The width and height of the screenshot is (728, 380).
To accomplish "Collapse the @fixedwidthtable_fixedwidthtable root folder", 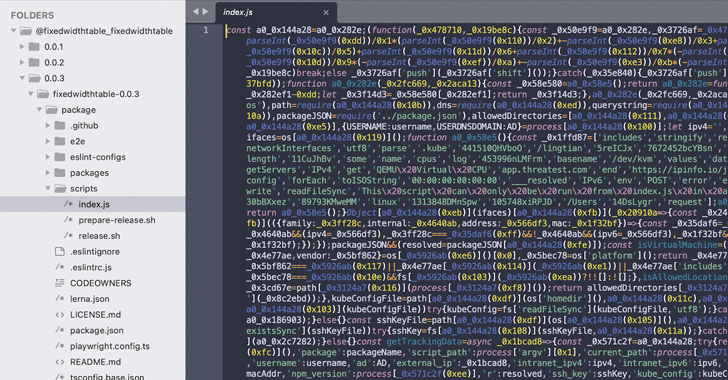I will coord(13,31).
